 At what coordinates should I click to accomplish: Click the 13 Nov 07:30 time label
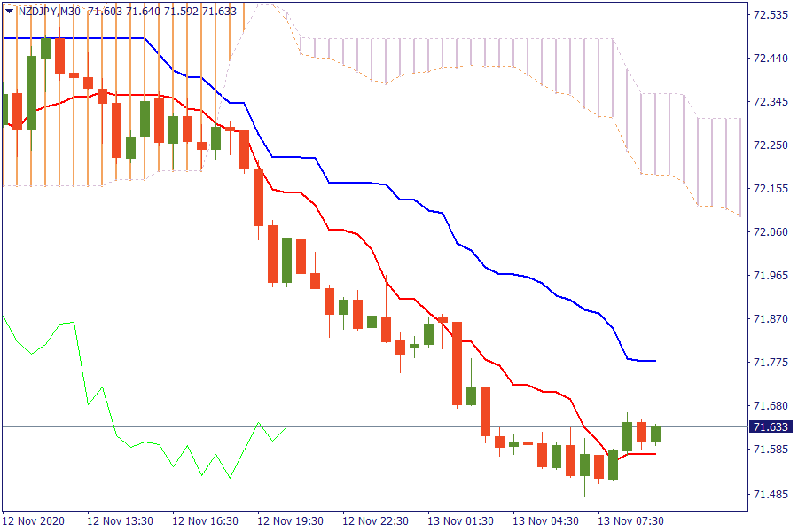(x=630, y=520)
